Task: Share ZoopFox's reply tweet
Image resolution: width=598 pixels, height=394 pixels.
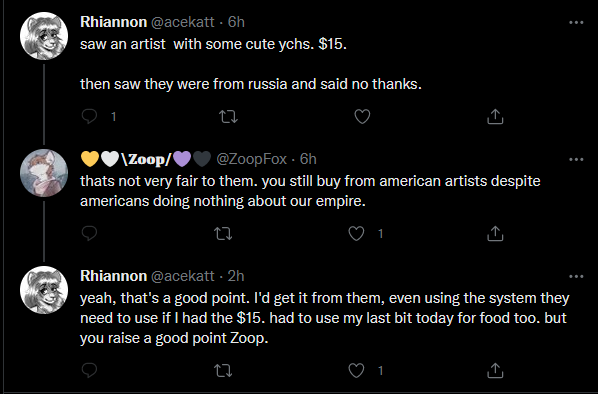Action: pyautogui.click(x=495, y=233)
